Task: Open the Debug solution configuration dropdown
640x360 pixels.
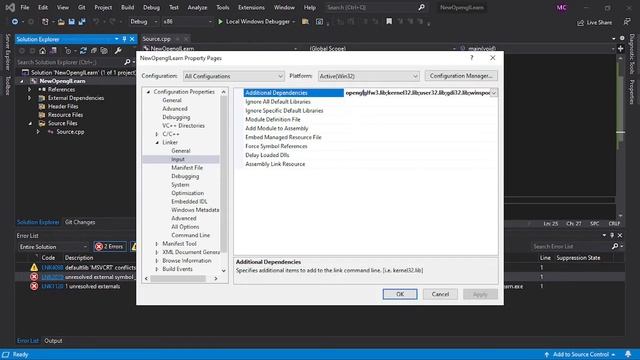Action: 144,22
